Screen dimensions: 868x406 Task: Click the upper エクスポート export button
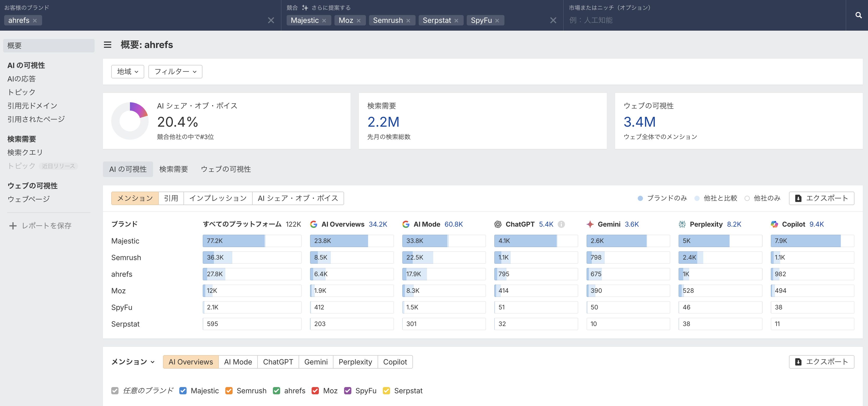pos(821,198)
